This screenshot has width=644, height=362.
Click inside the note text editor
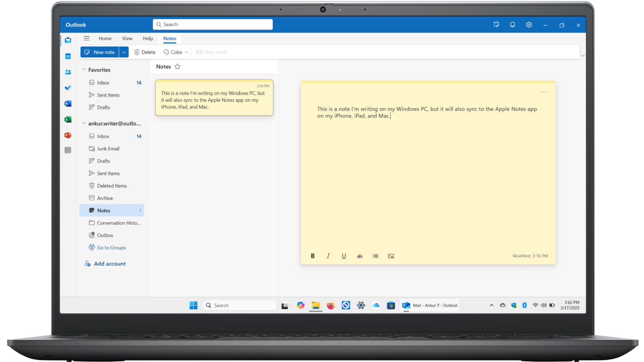(428, 174)
